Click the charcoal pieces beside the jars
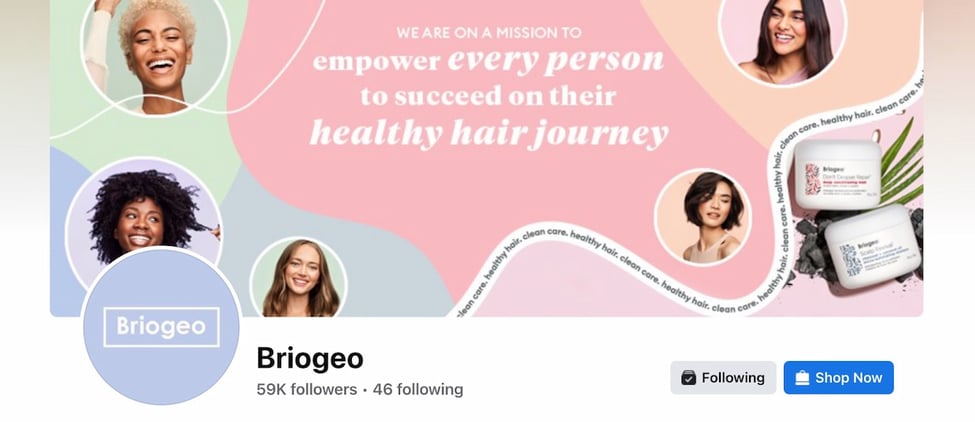 pyautogui.click(x=812, y=244)
